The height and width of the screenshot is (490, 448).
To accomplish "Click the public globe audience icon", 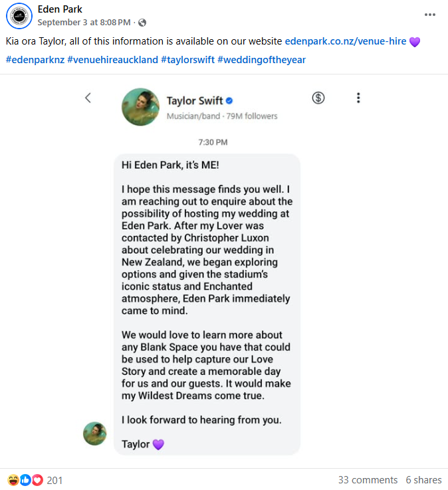I will [x=142, y=23].
